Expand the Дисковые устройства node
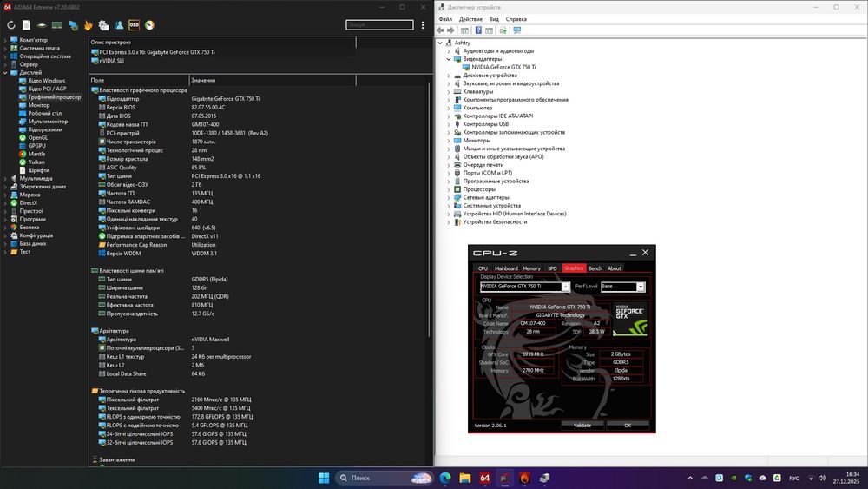868x489 pixels. coord(449,76)
